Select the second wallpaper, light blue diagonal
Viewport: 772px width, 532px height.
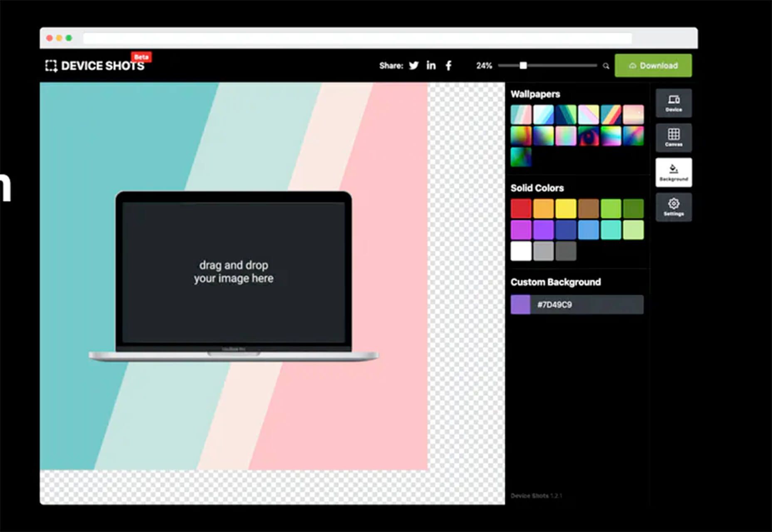[x=543, y=115]
